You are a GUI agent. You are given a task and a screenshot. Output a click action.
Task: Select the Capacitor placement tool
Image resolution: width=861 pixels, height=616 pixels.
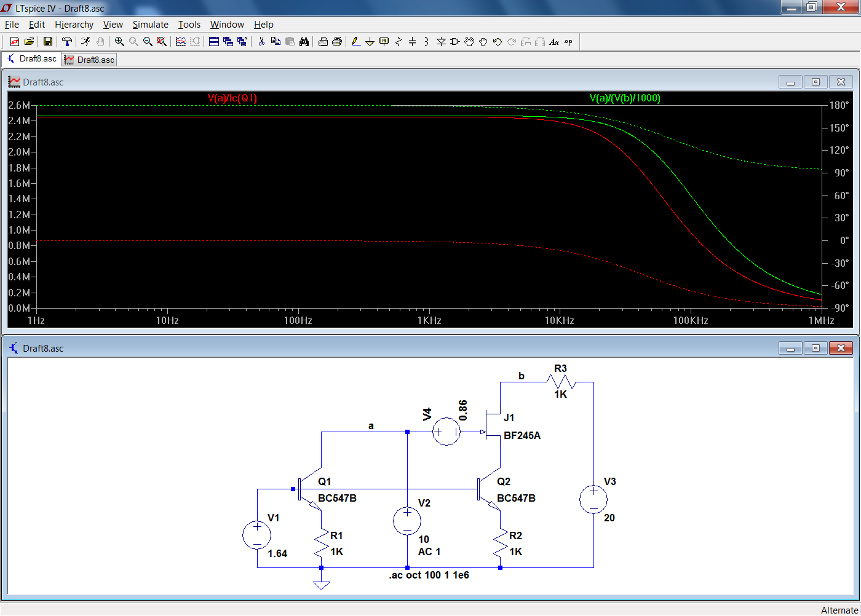pos(412,41)
